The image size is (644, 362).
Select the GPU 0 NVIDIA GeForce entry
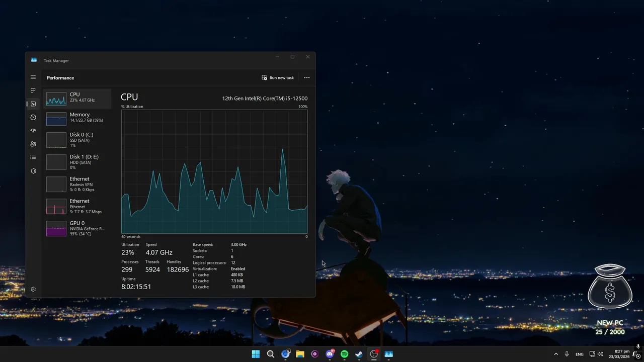coord(77,228)
